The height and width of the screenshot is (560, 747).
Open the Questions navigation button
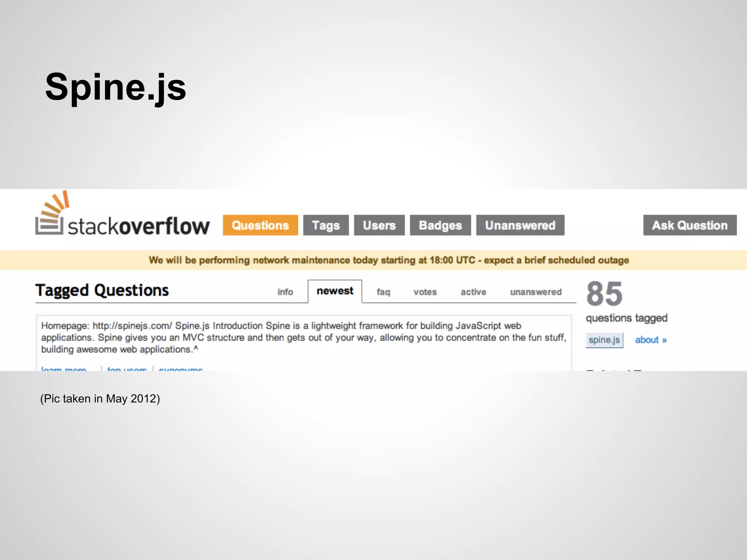(260, 225)
